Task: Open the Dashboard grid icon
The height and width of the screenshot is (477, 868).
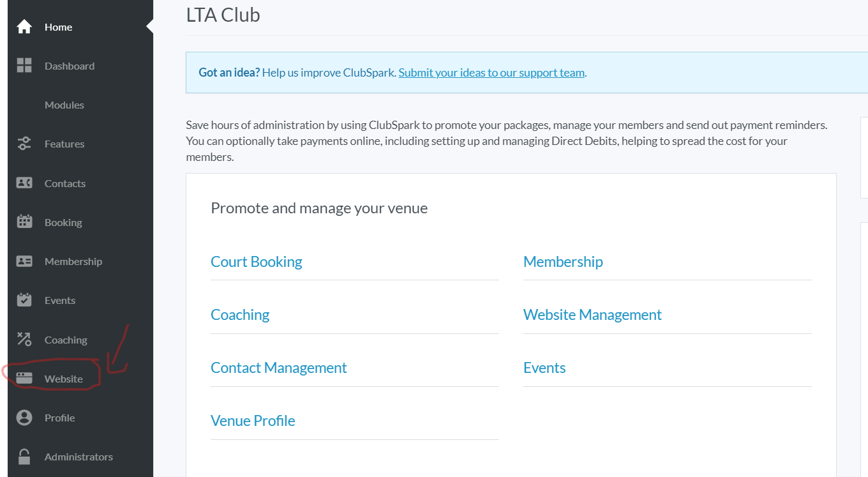Action: (24, 65)
